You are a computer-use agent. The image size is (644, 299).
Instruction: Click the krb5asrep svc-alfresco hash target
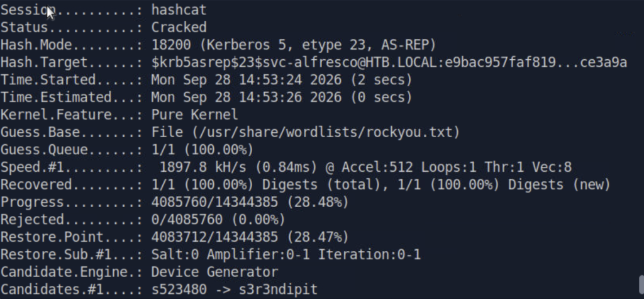point(389,62)
